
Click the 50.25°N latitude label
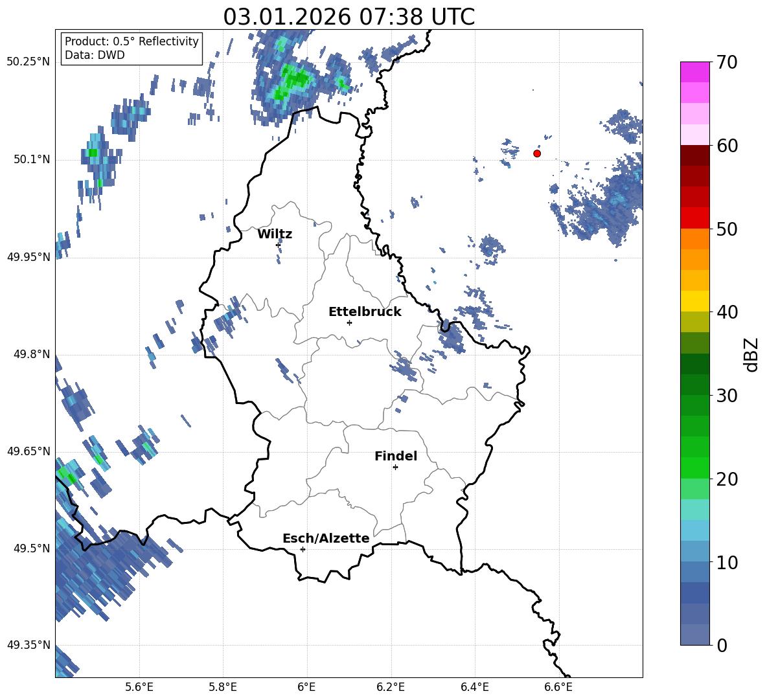click(x=29, y=62)
